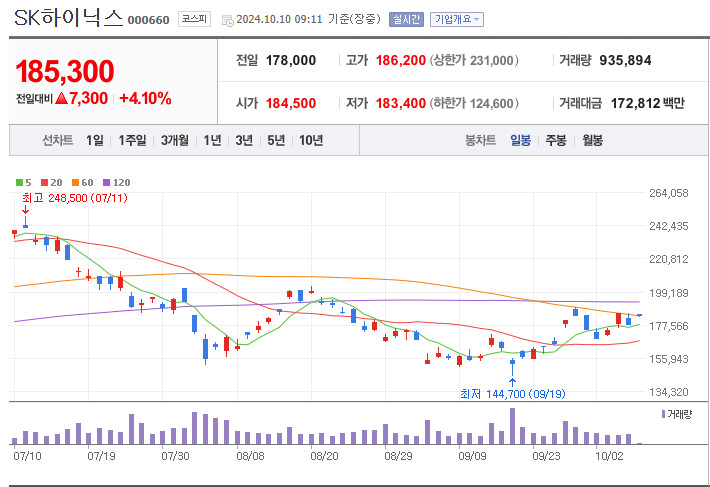The image size is (710, 487).
Task: Click the tallest volume bar near 09/19
Action: click(x=512, y=426)
